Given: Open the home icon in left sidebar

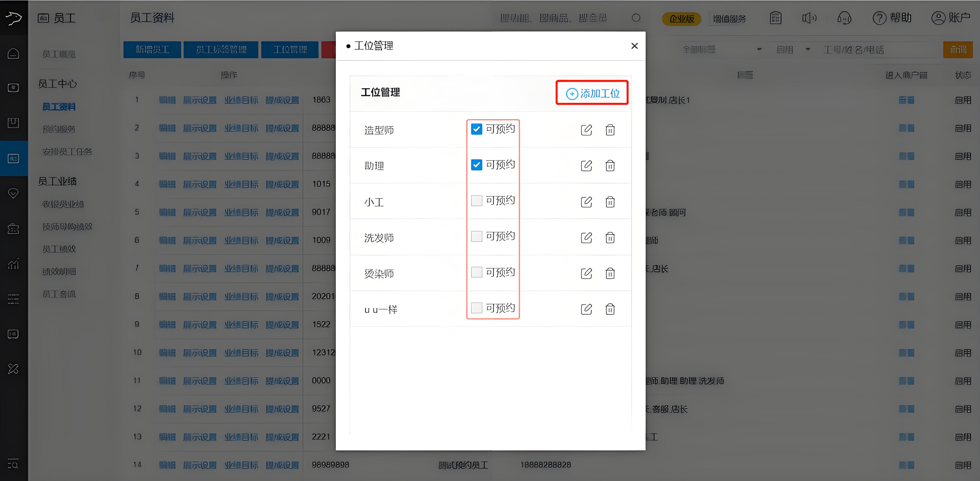Looking at the screenshot, I should click(13, 53).
